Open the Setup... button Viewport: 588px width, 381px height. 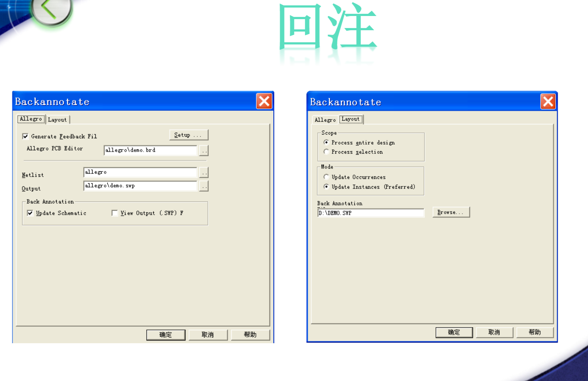click(x=189, y=135)
